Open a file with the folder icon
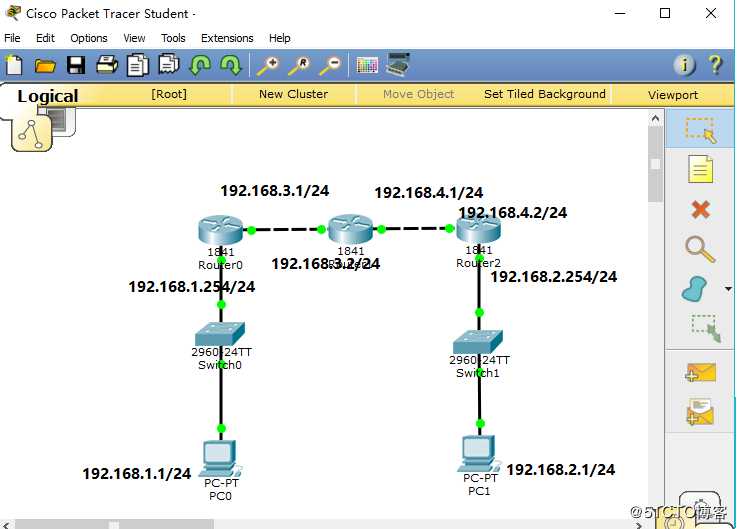Image resolution: width=737 pixels, height=529 pixels. pos(45,66)
